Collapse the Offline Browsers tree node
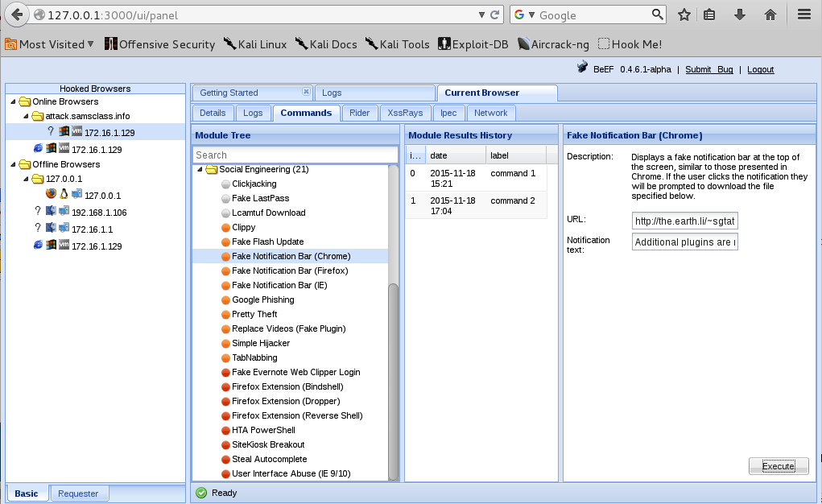Image resolution: width=822 pixels, height=504 pixels. pyautogui.click(x=13, y=164)
